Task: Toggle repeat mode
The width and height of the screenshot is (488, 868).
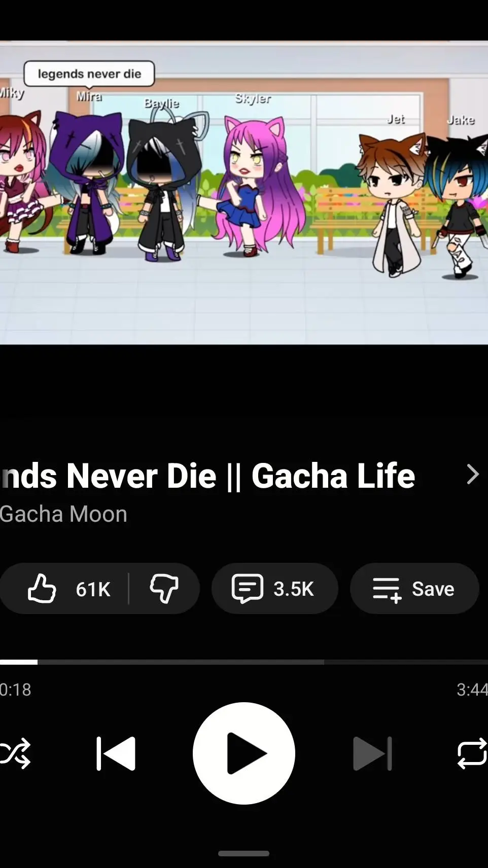Action: coord(472,753)
